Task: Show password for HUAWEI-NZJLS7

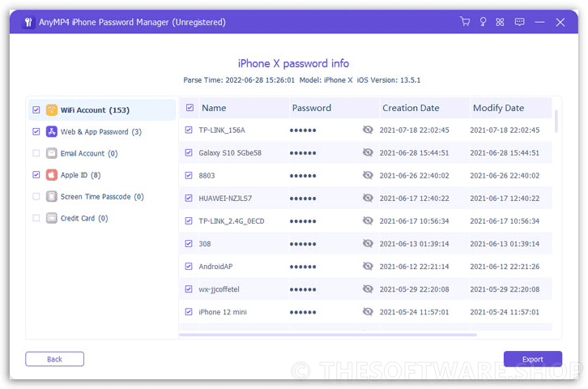Action: click(368, 198)
